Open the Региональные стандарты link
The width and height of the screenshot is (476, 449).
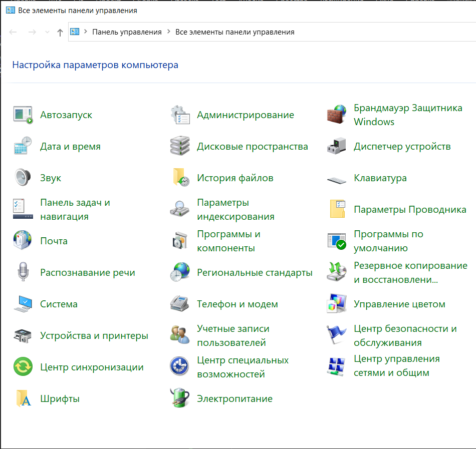pos(255,272)
